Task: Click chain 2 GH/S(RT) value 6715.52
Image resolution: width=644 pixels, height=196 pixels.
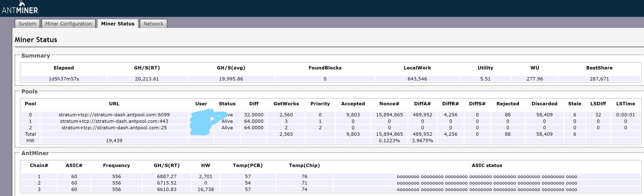Action: point(167,183)
